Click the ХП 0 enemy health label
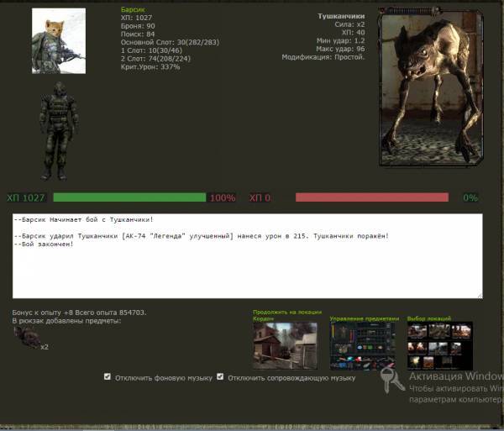 coord(260,197)
